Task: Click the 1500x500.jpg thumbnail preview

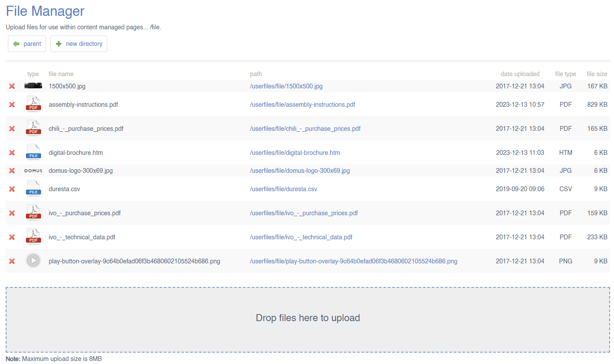Action: (x=33, y=86)
